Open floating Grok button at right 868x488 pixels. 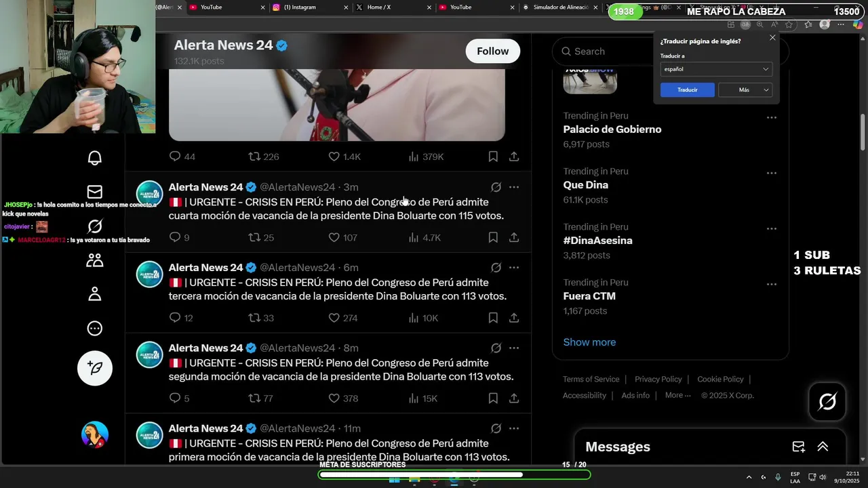(827, 402)
